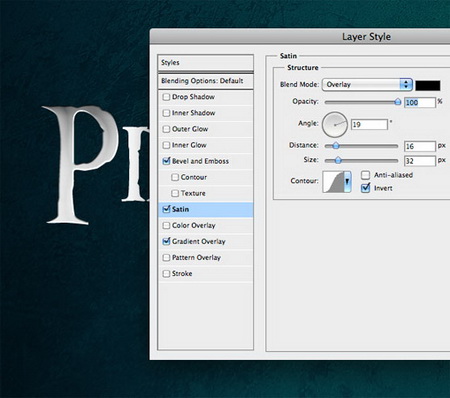The image size is (450, 398).
Task: Expand the Contour picker arrow
Action: [x=347, y=181]
